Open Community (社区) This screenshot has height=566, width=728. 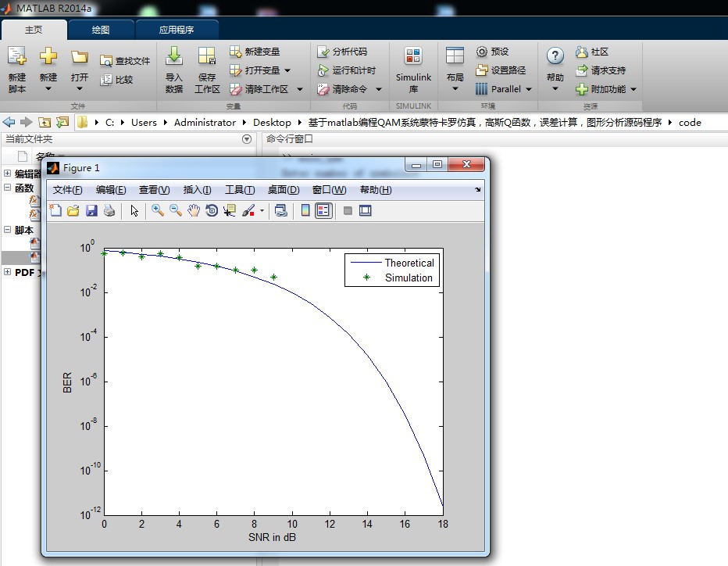[x=592, y=52]
